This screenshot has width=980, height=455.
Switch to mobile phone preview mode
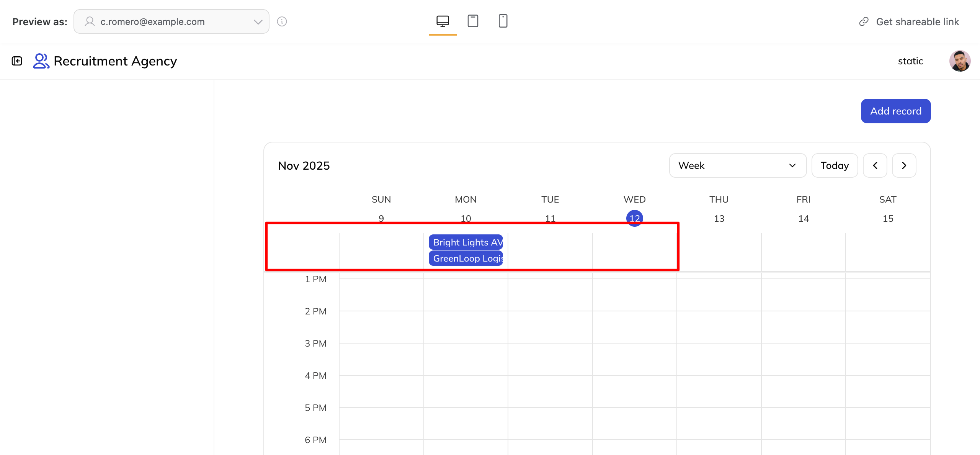pyautogui.click(x=503, y=21)
